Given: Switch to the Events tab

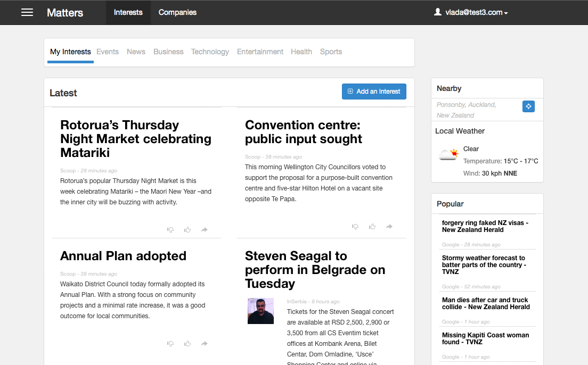Looking at the screenshot, I should (108, 52).
